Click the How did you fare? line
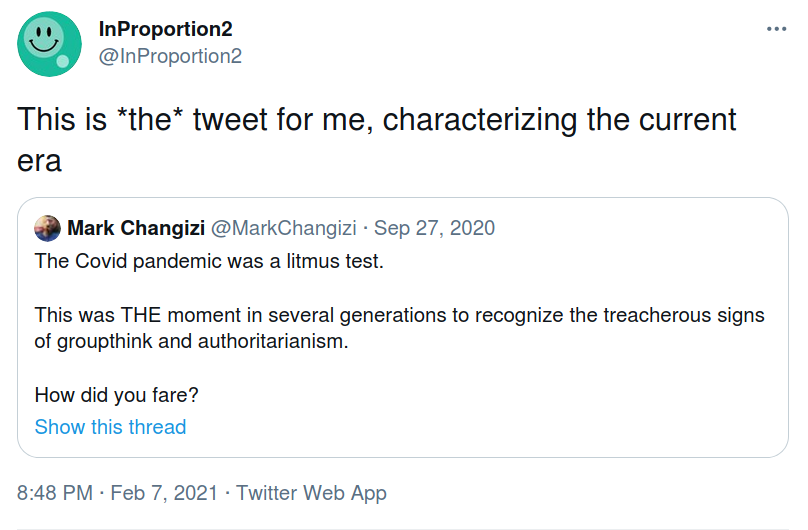 pos(116,396)
